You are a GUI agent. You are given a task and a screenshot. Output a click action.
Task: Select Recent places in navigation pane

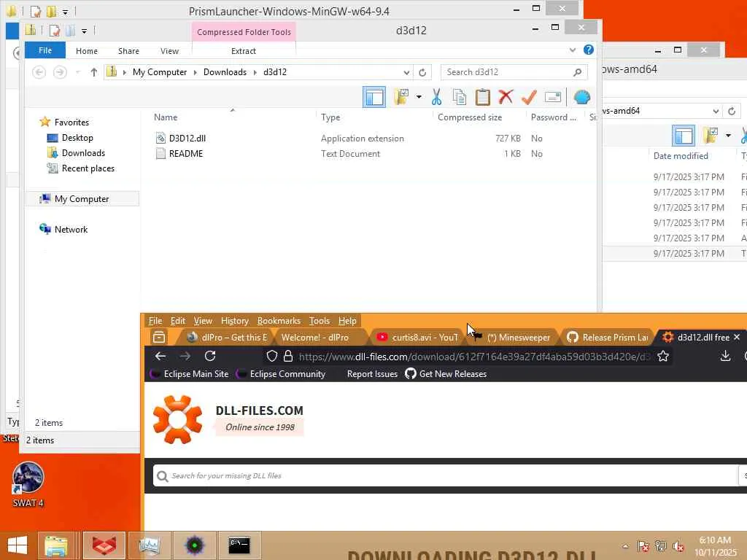pos(88,168)
